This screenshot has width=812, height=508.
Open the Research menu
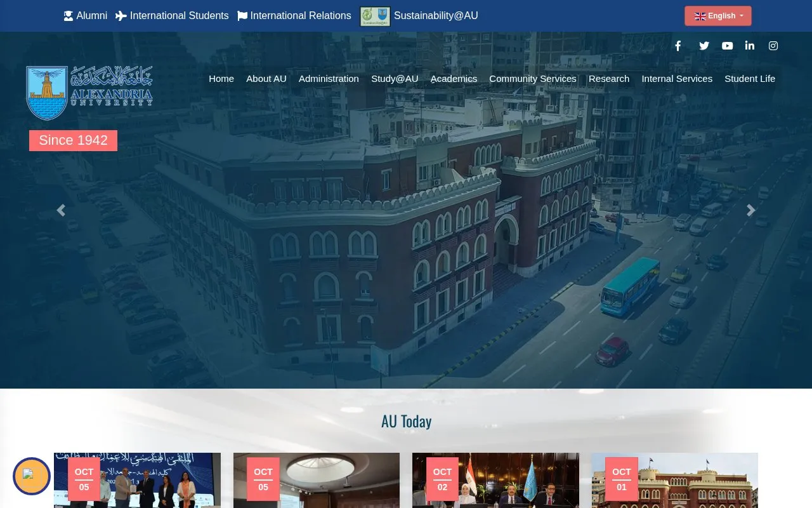pyautogui.click(x=609, y=79)
